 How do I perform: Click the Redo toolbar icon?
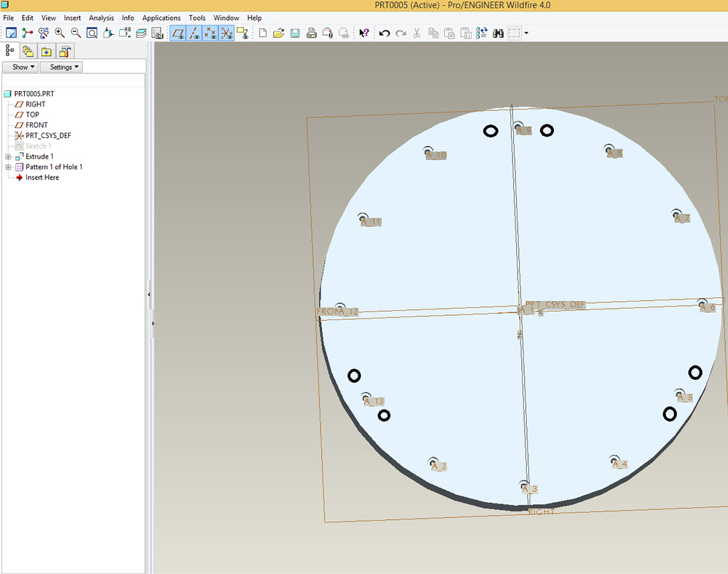pos(401,33)
